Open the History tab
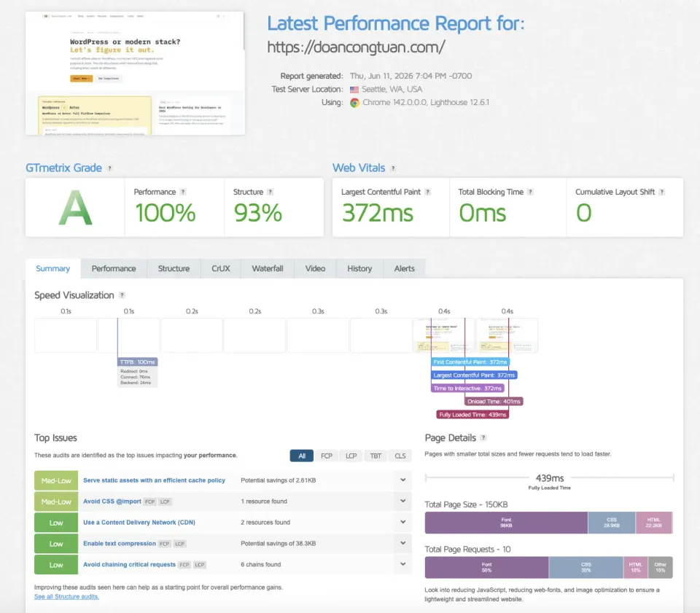Screen dimensions: 700x613 pos(359,268)
